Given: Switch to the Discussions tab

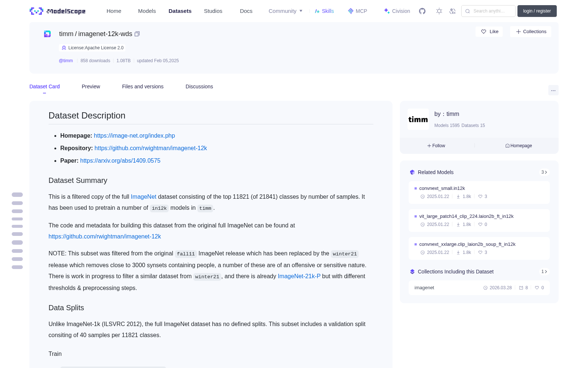Looking at the screenshot, I should coord(199,86).
